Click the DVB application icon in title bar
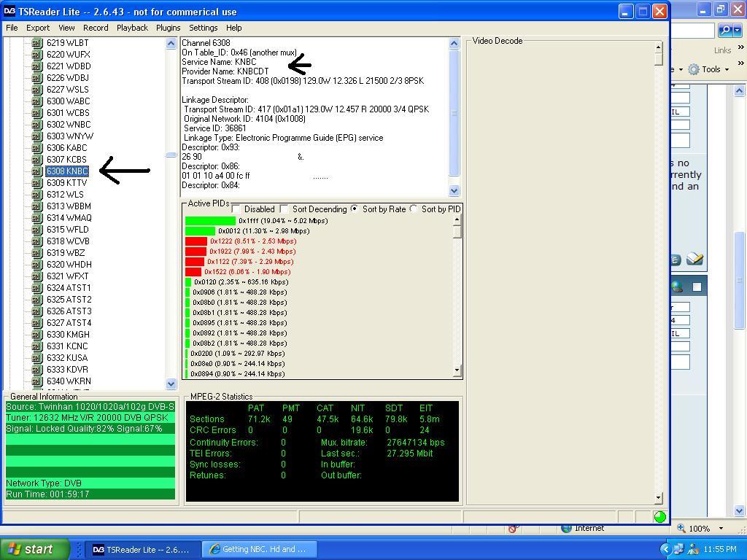The height and width of the screenshot is (560, 747). 9,12
